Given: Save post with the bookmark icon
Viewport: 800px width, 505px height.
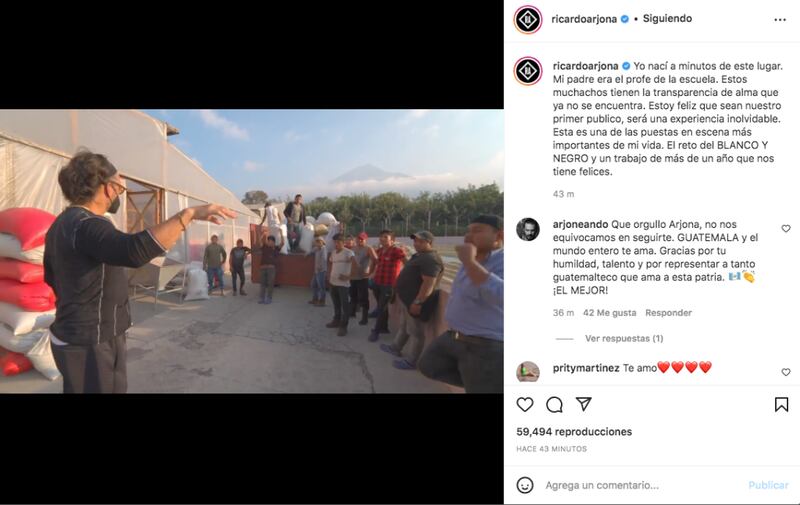Looking at the screenshot, I should (781, 405).
